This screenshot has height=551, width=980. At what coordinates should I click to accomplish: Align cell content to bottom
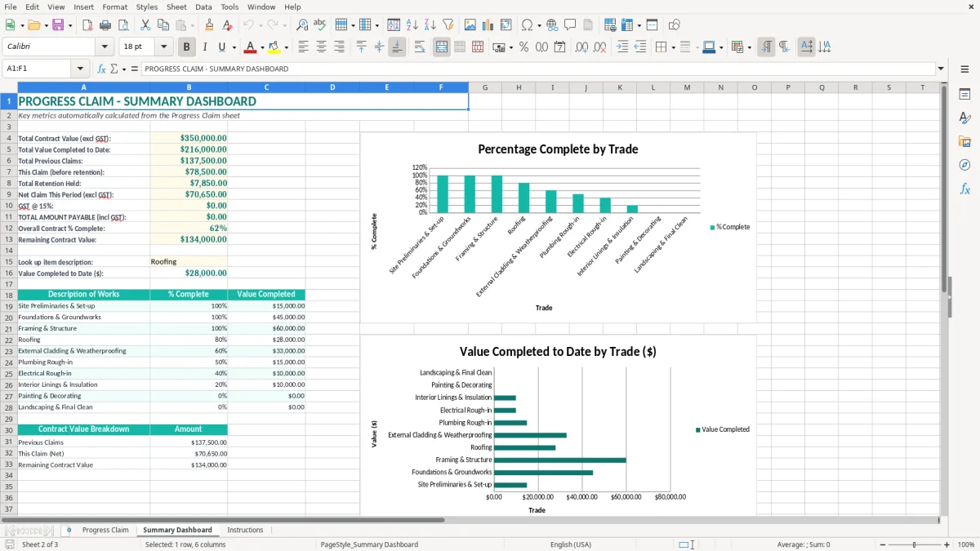click(397, 47)
